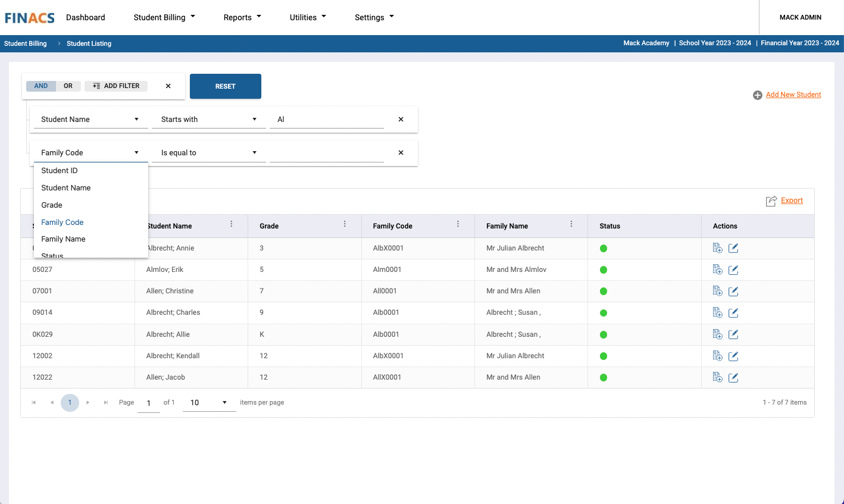
Task: Remove the Family Code filter row
Action: 401,153
